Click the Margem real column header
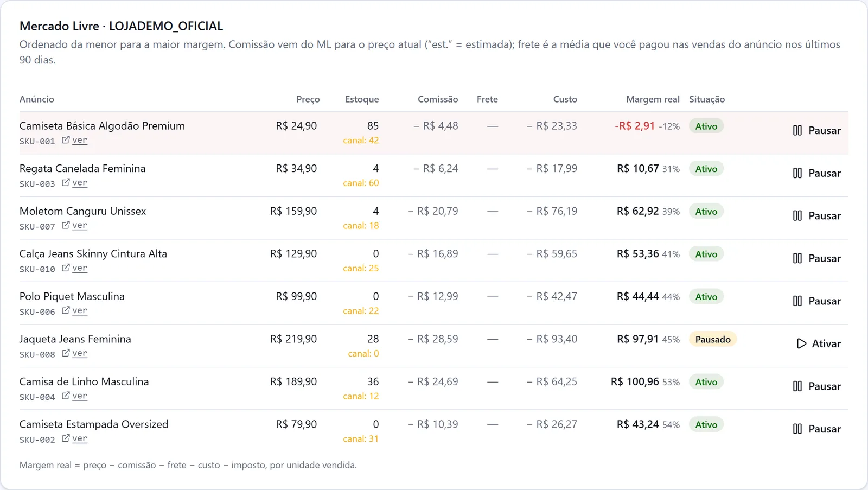 tap(653, 99)
